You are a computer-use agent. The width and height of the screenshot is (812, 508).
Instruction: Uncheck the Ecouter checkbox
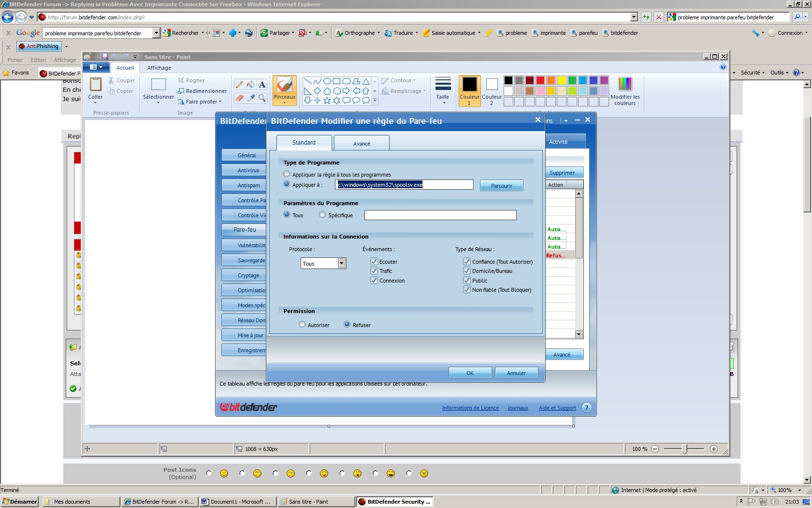pos(374,261)
